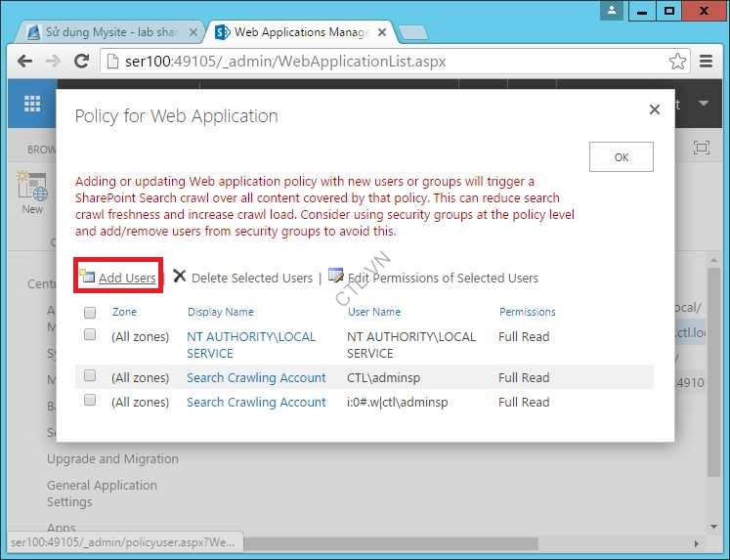This screenshot has height=560, width=730.
Task: Open the Add Users link
Action: click(127, 279)
